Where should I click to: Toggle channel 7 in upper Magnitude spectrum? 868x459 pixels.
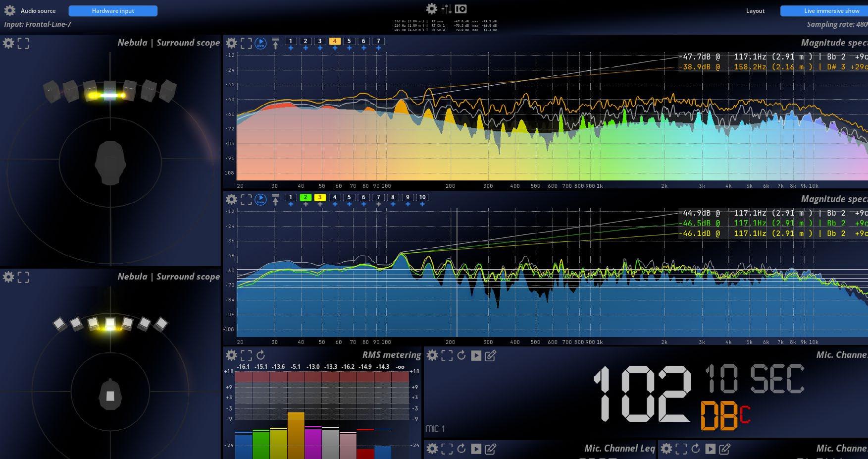(378, 41)
